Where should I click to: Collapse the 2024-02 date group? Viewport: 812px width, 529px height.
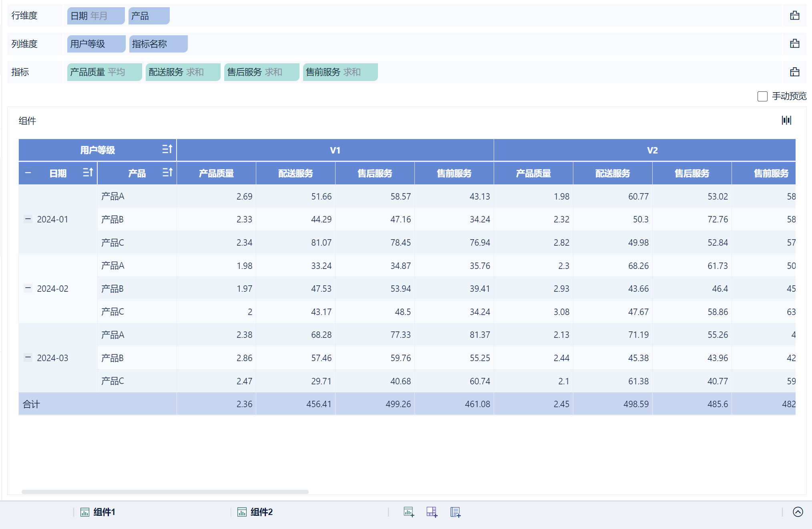28,288
